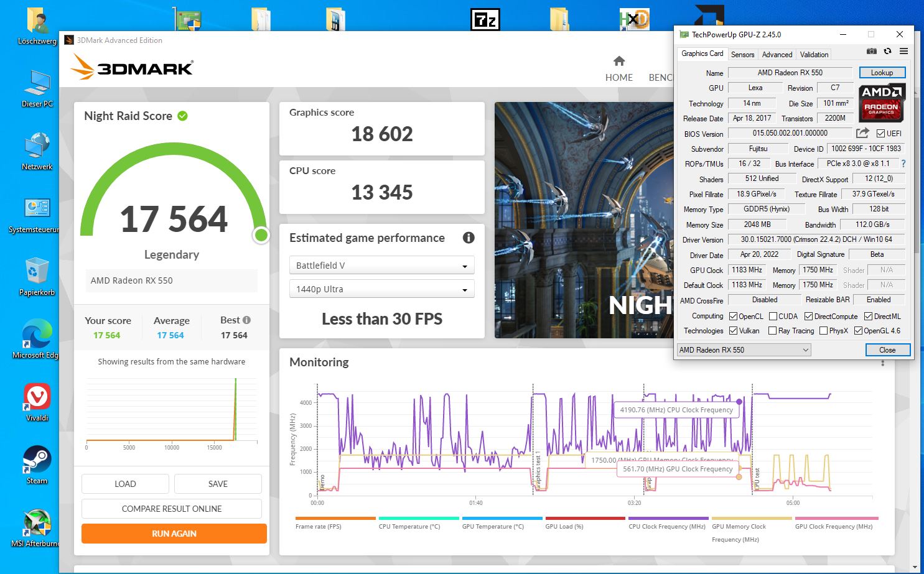This screenshot has width=924, height=574.
Task: Click the info icon next to Best score
Action: [x=246, y=320]
